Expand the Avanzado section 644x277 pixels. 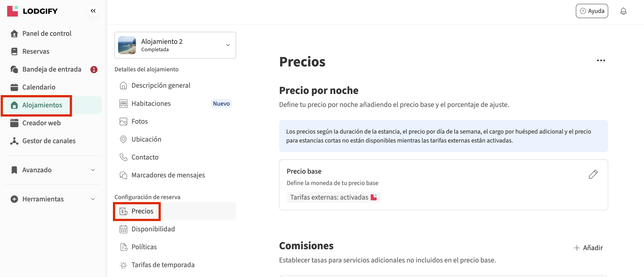93,170
